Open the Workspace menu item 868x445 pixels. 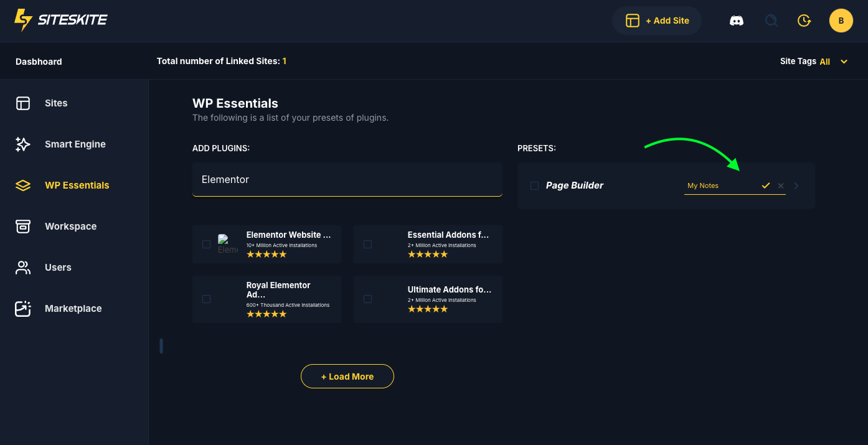click(70, 227)
